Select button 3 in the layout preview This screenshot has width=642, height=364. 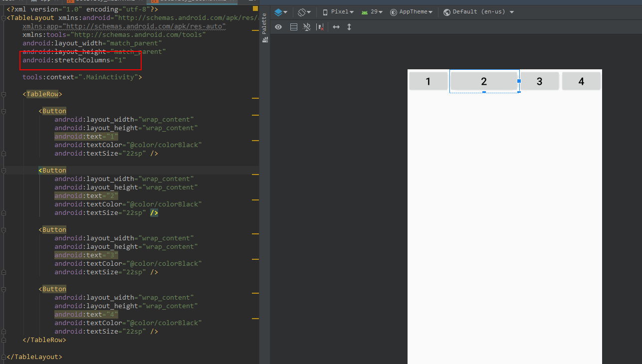click(x=539, y=81)
